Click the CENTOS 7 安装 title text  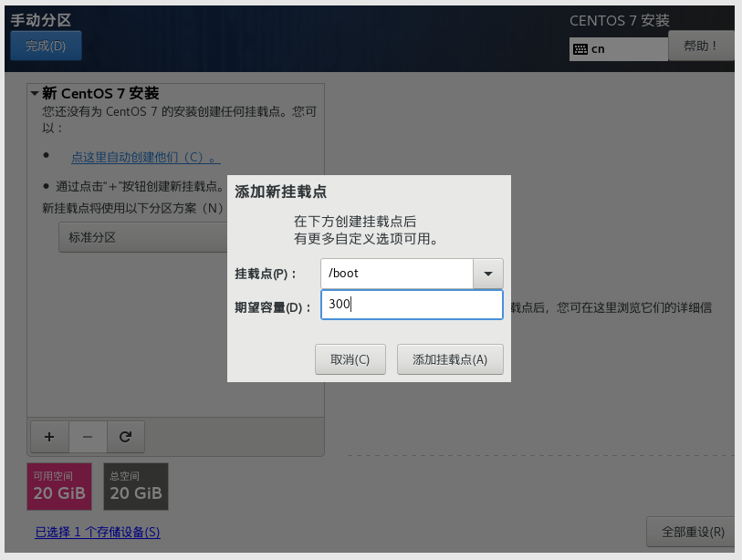[x=620, y=20]
